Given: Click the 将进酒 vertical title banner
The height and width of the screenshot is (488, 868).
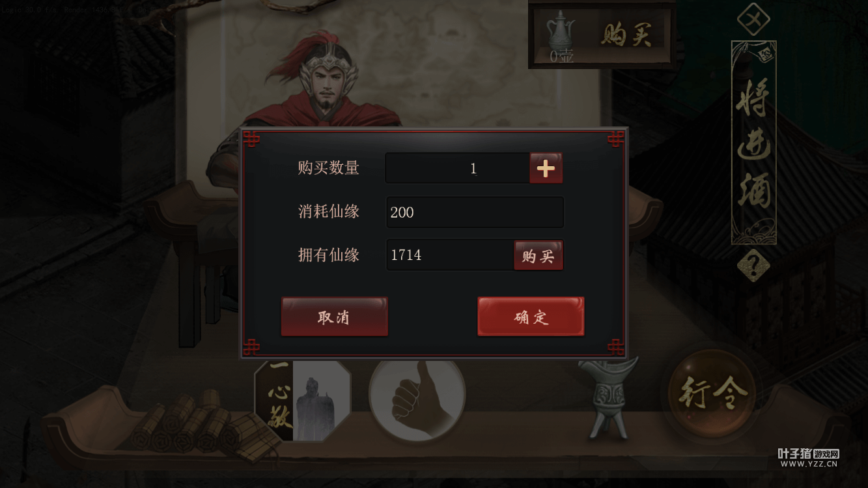Looking at the screenshot, I should point(753,142).
